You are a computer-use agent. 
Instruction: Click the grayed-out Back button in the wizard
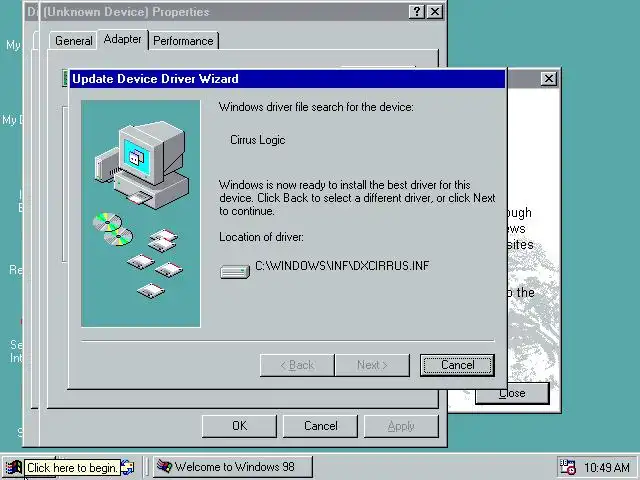click(x=297, y=365)
